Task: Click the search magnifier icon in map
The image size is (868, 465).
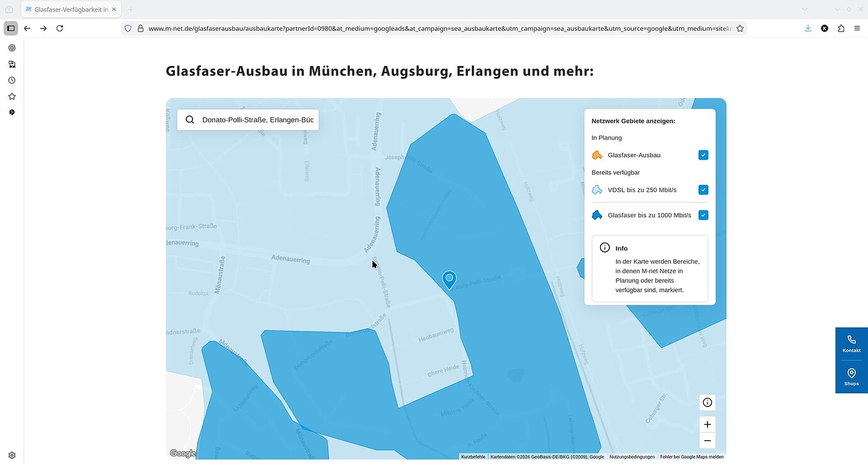Action: tap(190, 120)
